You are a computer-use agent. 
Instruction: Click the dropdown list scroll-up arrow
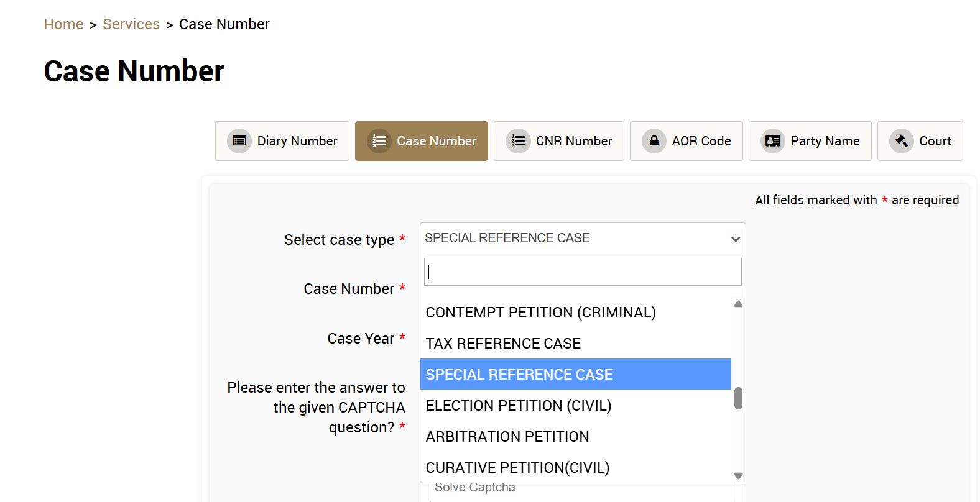(x=738, y=304)
